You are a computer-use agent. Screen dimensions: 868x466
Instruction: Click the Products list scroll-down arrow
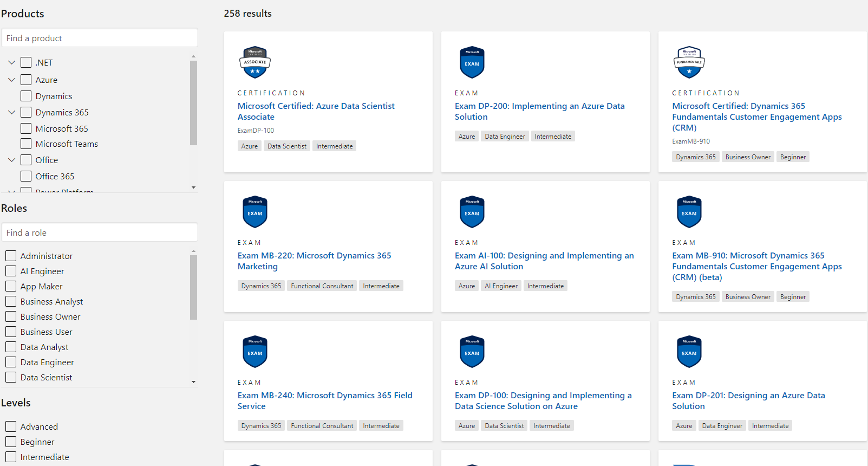tap(194, 187)
